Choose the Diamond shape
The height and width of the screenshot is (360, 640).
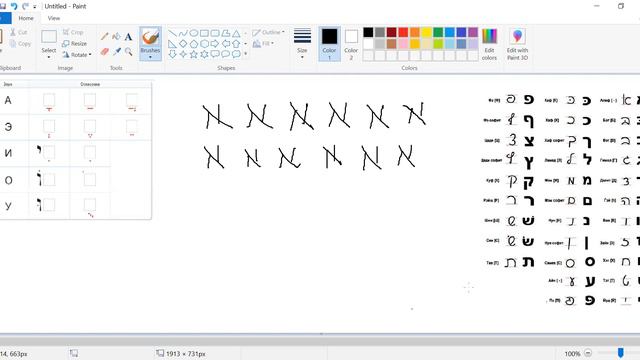coord(183,44)
